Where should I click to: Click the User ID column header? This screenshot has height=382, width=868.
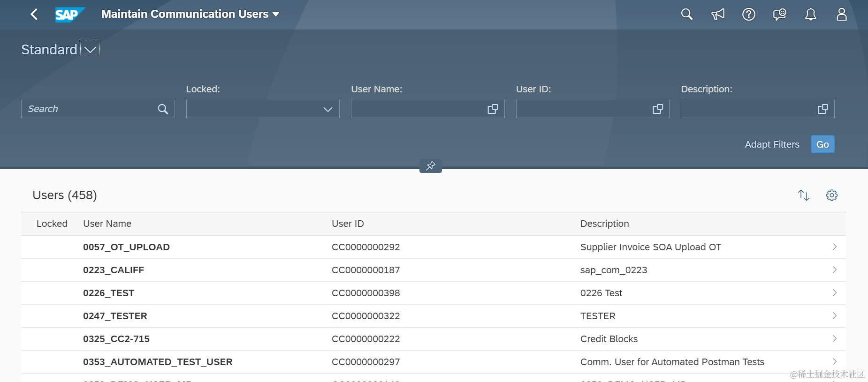tap(348, 224)
